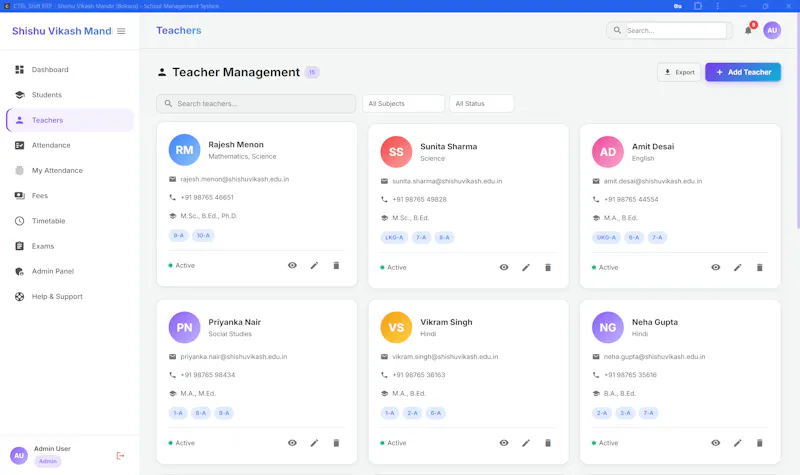Open Admin Panel

tap(70, 271)
